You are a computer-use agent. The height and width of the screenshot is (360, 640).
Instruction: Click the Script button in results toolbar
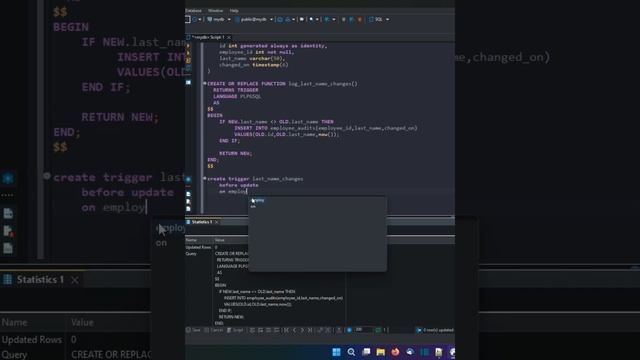pyautogui.click(x=235, y=330)
